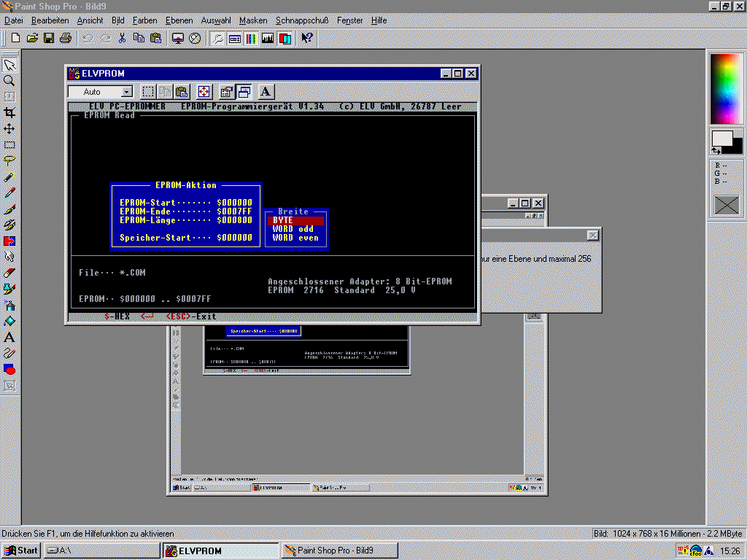Image resolution: width=747 pixels, height=560 pixels.
Task: Toggle the control palette visibility
Action: 234,38
